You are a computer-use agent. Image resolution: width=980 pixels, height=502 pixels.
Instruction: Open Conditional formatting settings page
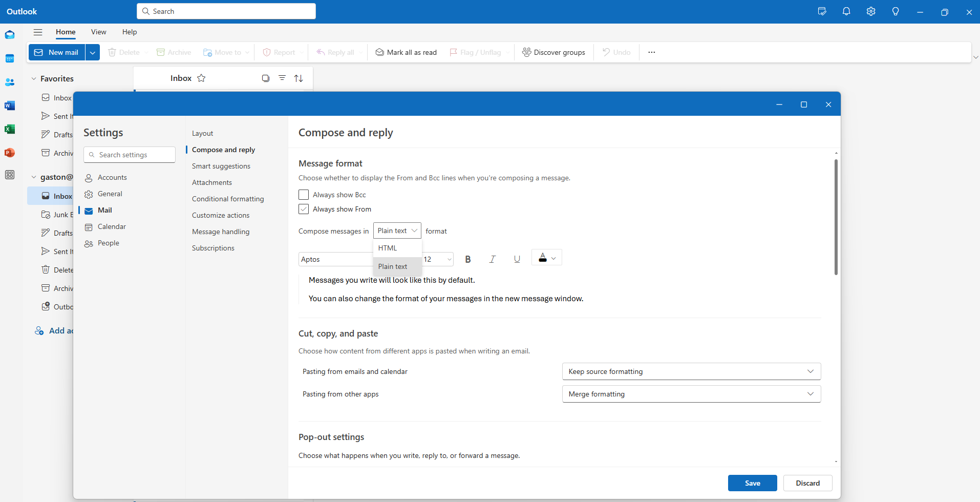click(228, 199)
